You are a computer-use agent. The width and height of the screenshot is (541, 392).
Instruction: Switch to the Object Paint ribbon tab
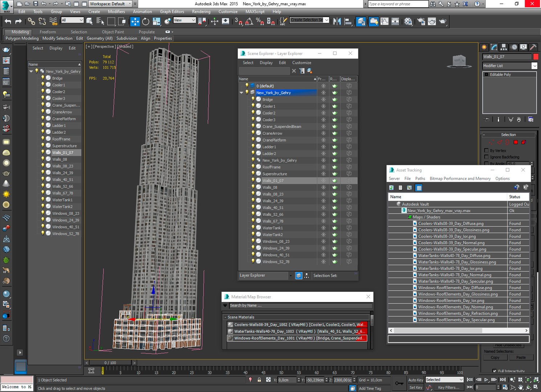click(x=113, y=32)
